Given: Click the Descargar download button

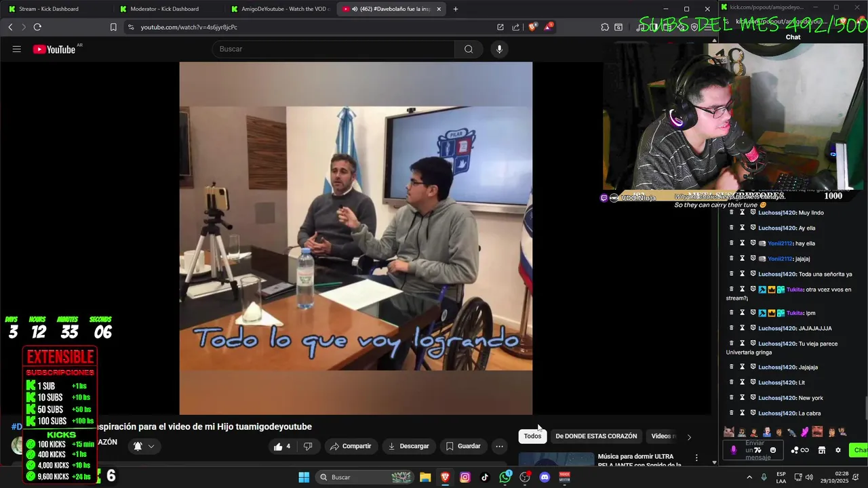Looking at the screenshot, I should 408,446.
